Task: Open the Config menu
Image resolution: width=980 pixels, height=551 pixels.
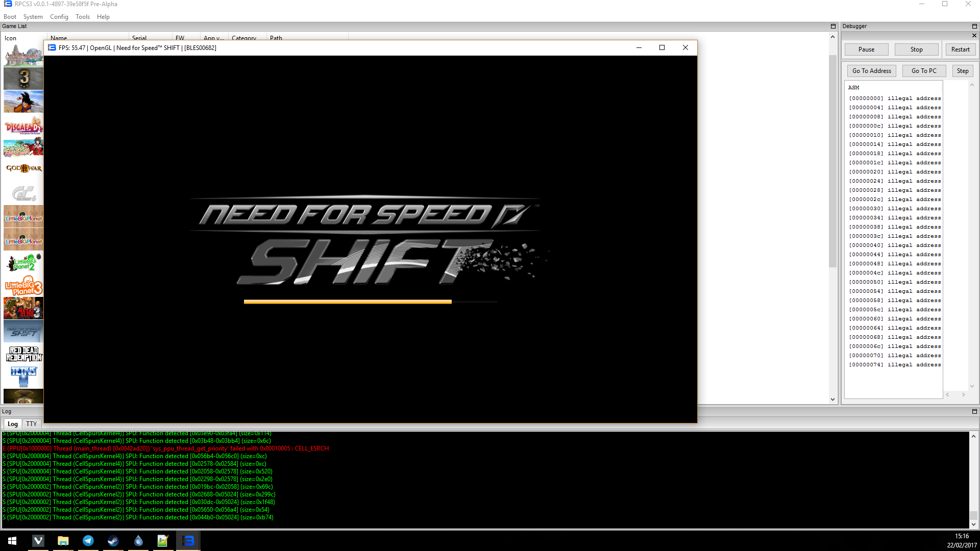Action: (x=59, y=17)
